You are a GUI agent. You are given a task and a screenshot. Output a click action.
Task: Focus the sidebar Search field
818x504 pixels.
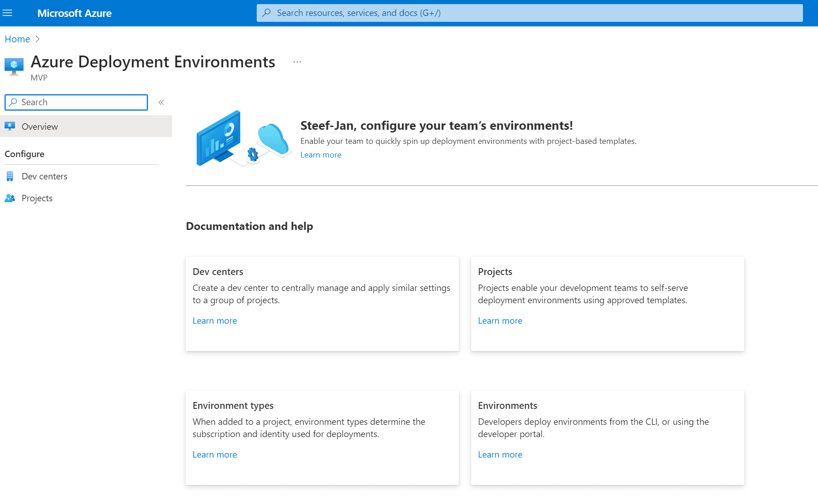pyautogui.click(x=76, y=102)
